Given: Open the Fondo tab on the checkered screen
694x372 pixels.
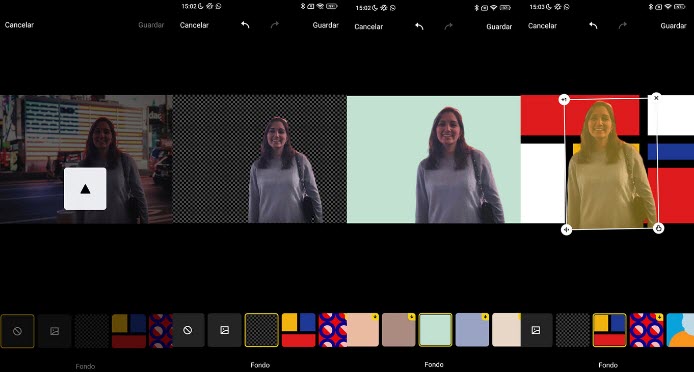Looking at the screenshot, I should click(260, 365).
